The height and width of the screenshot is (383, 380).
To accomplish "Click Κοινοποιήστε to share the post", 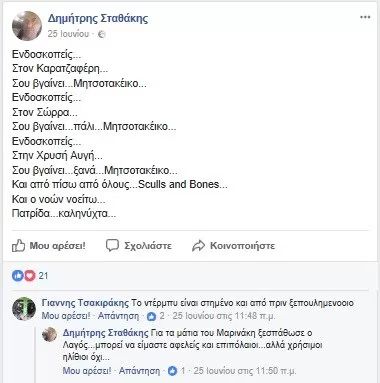I will (242, 246).
